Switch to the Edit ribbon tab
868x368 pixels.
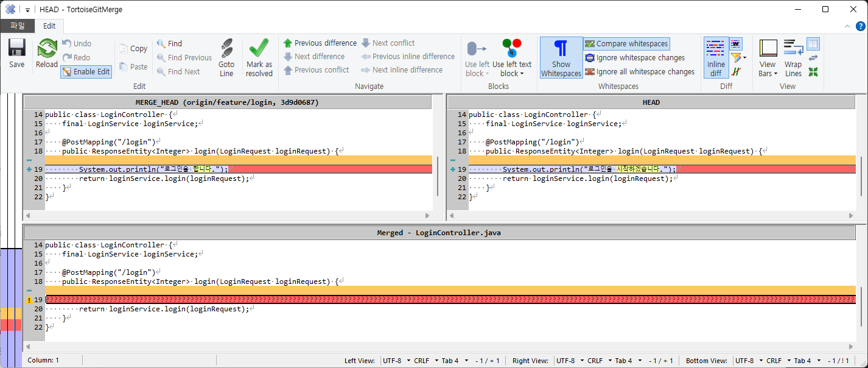pos(49,26)
